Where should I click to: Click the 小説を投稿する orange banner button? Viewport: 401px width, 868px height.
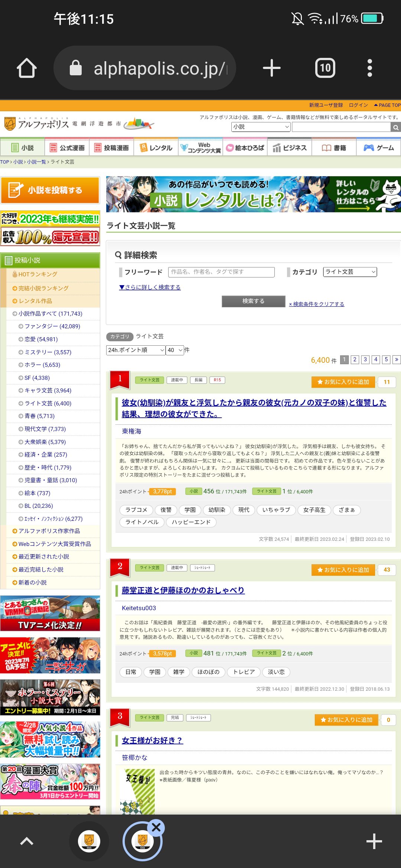tap(50, 190)
